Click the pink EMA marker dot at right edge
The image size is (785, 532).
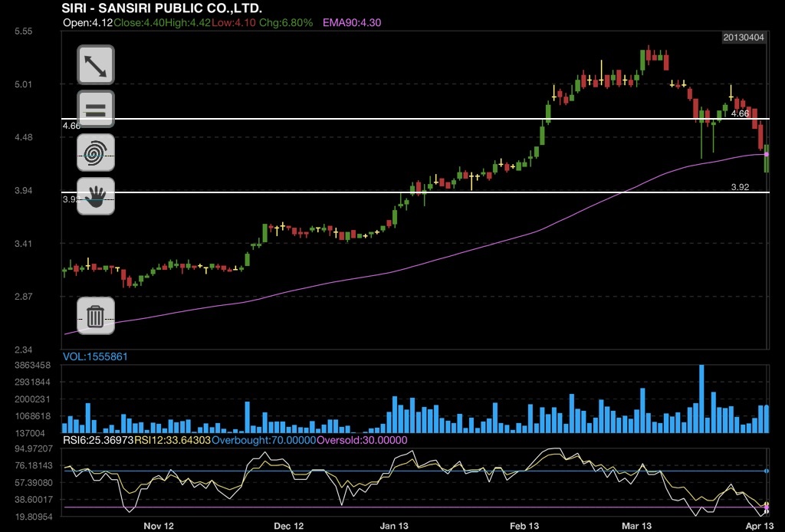[767, 155]
